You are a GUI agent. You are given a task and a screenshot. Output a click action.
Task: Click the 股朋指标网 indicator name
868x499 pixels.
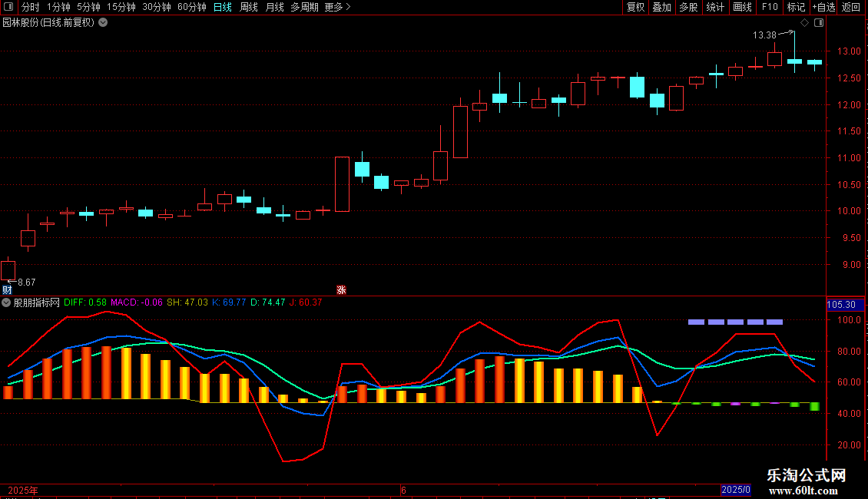coord(37,302)
